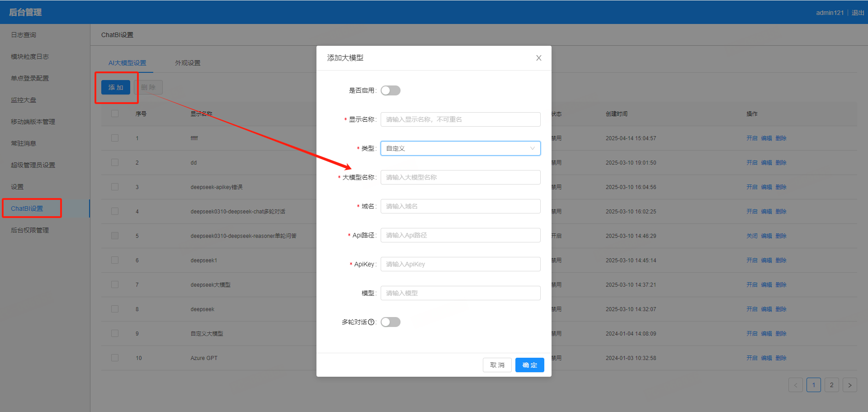868x412 pixels.
Task: Toggle the 是否启用 switch
Action: (x=390, y=90)
